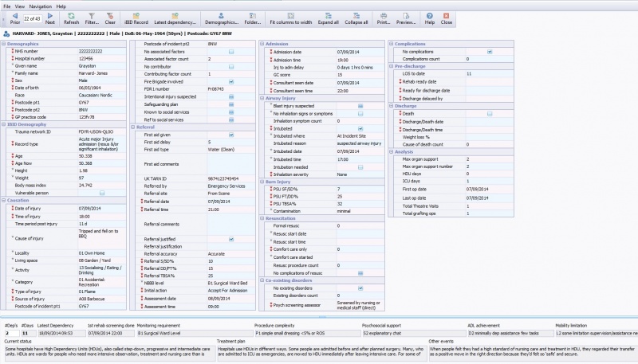Collapse the IBID Demography section

tap(4, 124)
